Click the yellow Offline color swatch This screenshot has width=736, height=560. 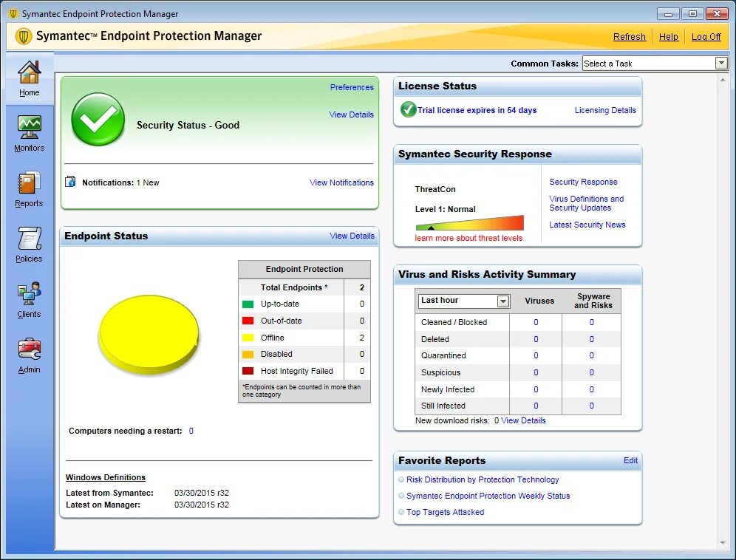click(248, 338)
